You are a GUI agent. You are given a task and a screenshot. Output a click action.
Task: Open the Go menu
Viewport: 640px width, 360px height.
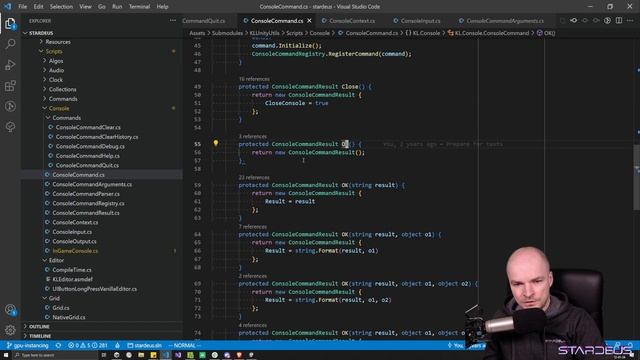point(102,7)
